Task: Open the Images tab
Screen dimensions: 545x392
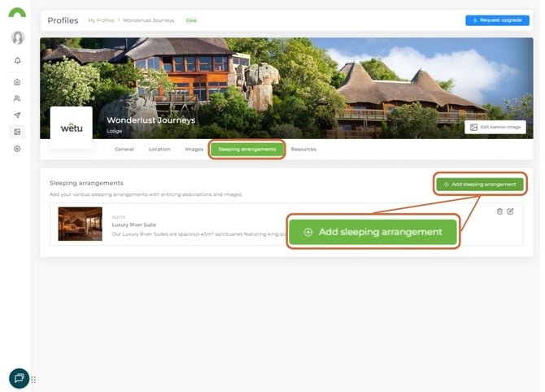Action: tap(194, 150)
